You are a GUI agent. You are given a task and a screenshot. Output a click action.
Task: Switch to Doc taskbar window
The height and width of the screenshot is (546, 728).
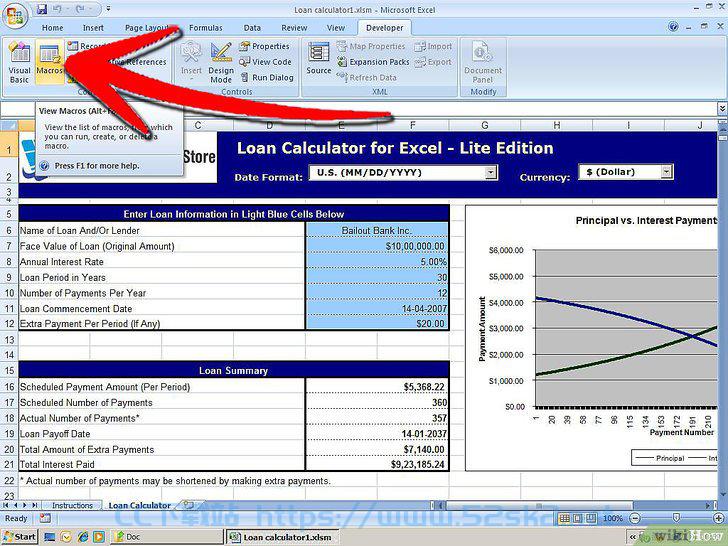point(167,537)
